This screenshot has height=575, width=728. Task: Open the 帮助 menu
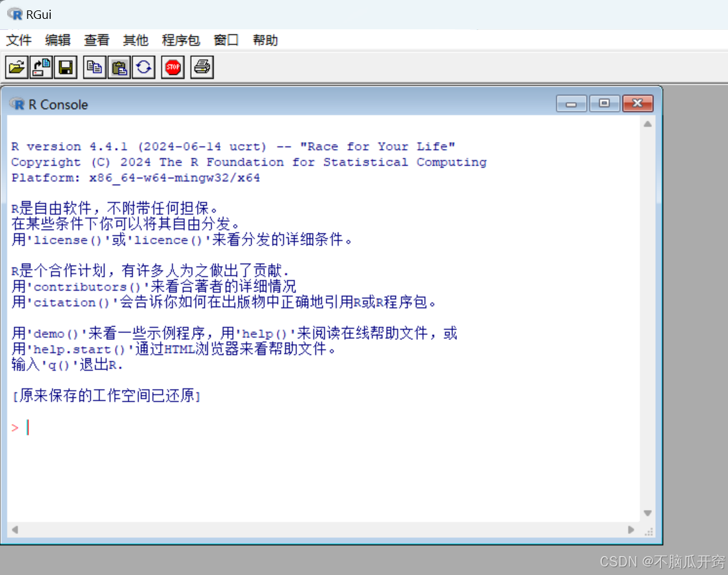265,40
